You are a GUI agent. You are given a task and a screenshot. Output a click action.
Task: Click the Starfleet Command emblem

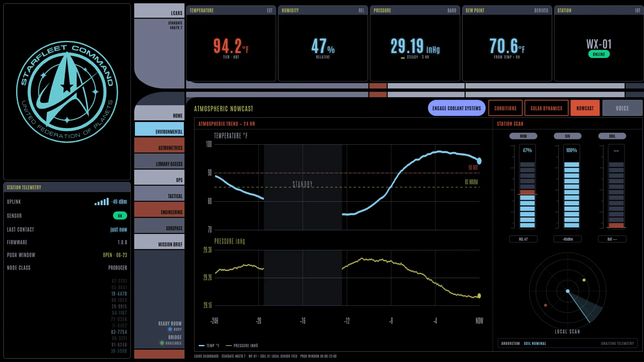pos(67,92)
